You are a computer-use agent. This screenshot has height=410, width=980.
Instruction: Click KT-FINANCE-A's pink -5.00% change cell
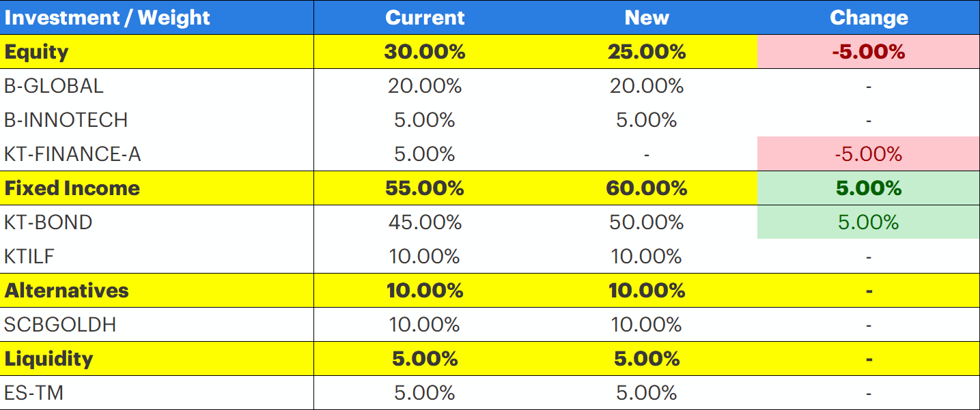(868, 154)
